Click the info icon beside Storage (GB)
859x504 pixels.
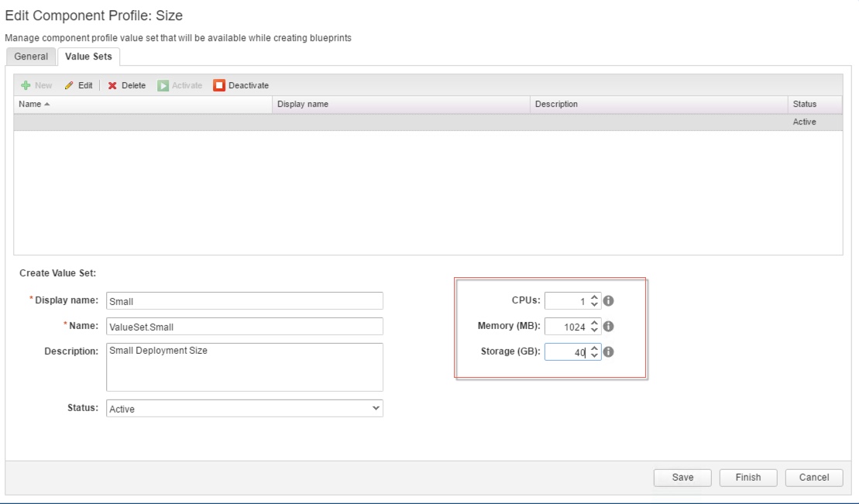click(x=609, y=352)
